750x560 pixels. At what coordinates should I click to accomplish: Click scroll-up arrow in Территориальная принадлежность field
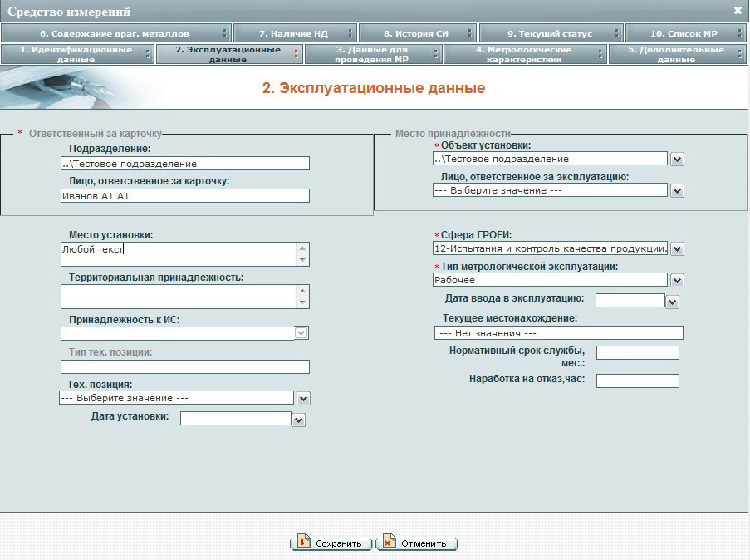click(302, 290)
